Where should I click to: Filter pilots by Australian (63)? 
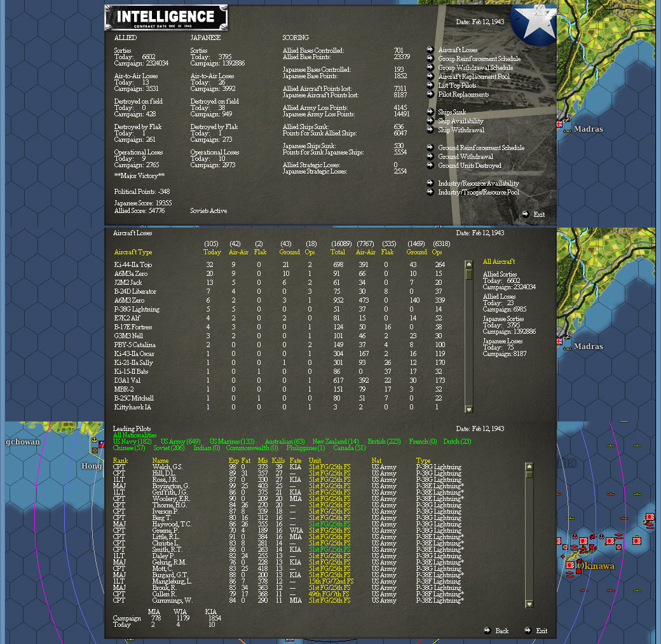click(285, 441)
